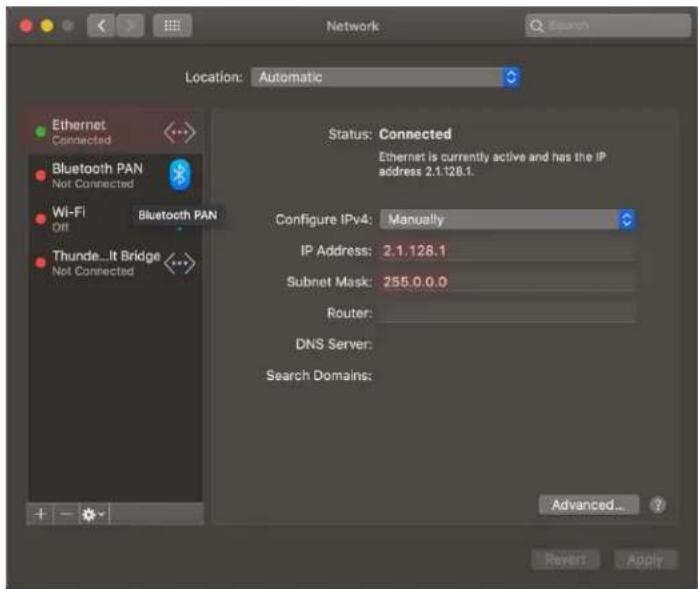The height and width of the screenshot is (589, 698).
Task: Click the IP Address field 2.1.128.1
Action: [507, 251]
